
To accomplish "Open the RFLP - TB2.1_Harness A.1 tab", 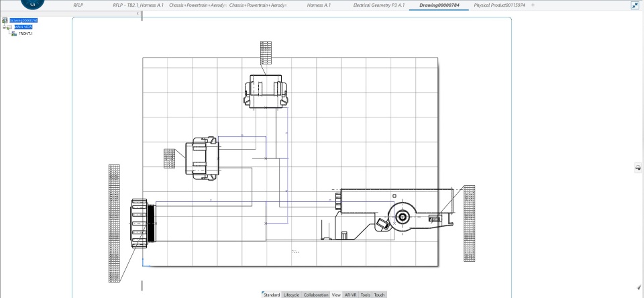I will [138, 5].
